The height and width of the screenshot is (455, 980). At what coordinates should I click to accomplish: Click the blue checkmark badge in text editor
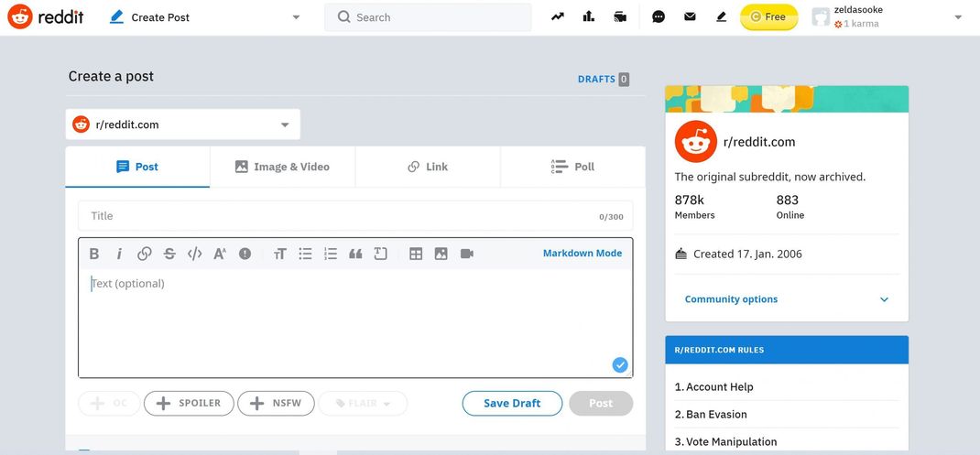pyautogui.click(x=620, y=365)
